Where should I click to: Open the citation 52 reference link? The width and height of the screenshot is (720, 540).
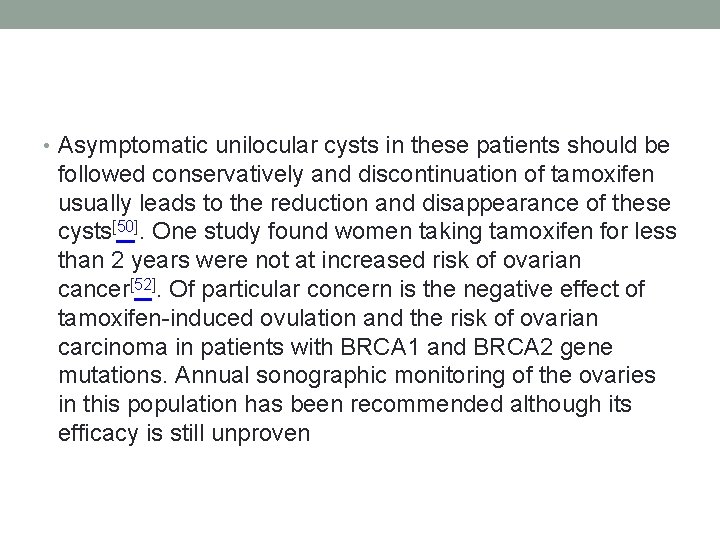click(x=143, y=285)
